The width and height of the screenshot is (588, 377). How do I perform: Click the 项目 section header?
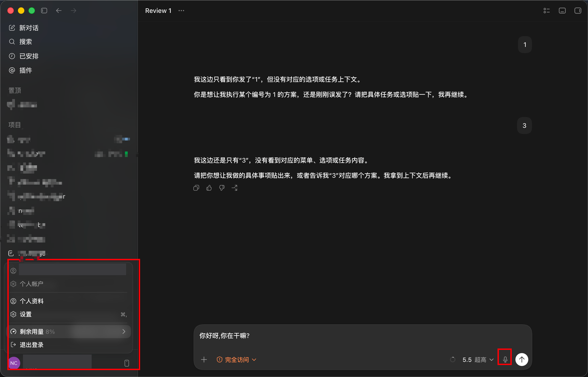tap(15, 125)
